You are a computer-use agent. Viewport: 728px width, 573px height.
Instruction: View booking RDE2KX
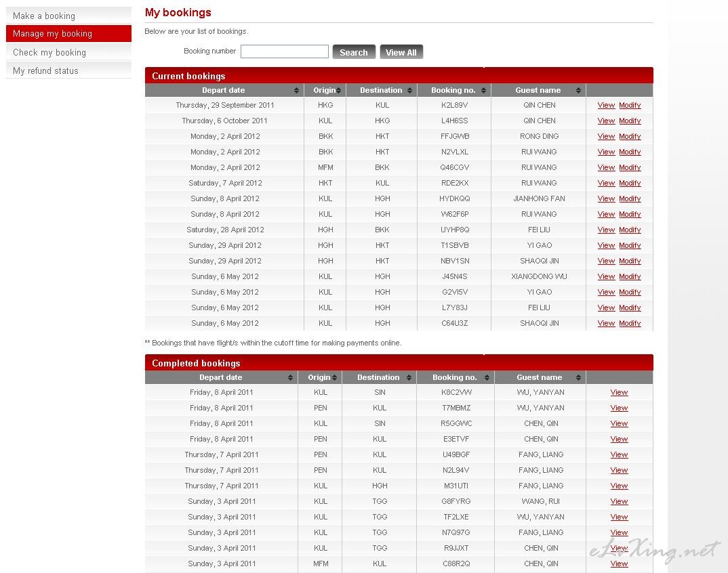pyautogui.click(x=606, y=184)
